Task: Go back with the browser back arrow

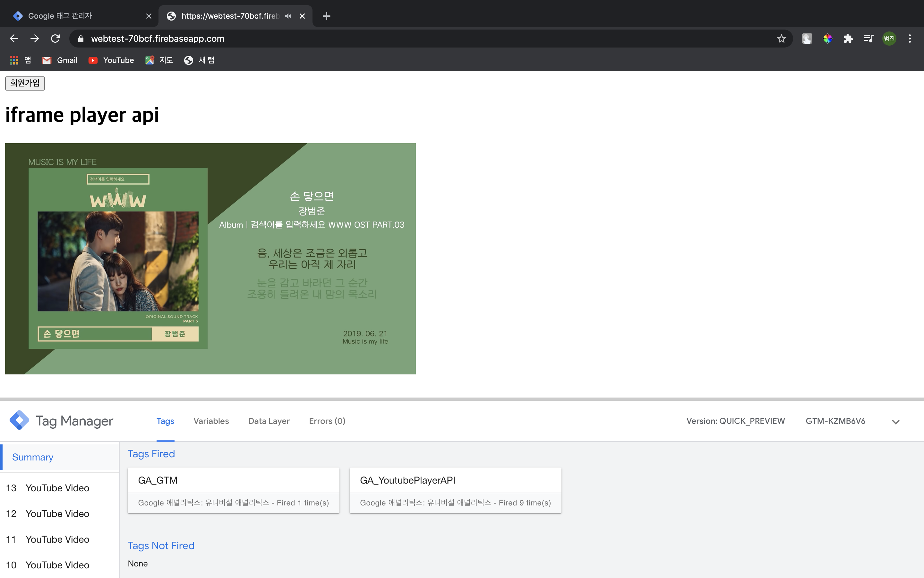Action: point(14,39)
